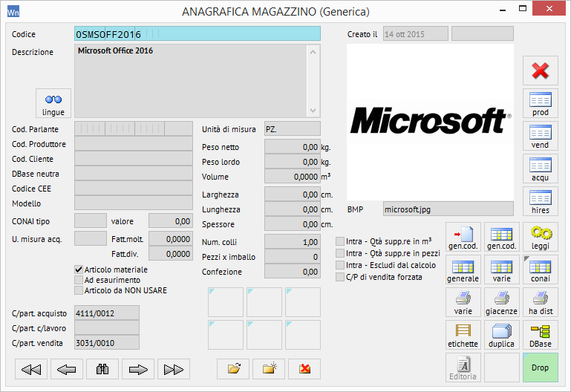Click the Codice input field
The image size is (571, 392).
click(x=198, y=34)
